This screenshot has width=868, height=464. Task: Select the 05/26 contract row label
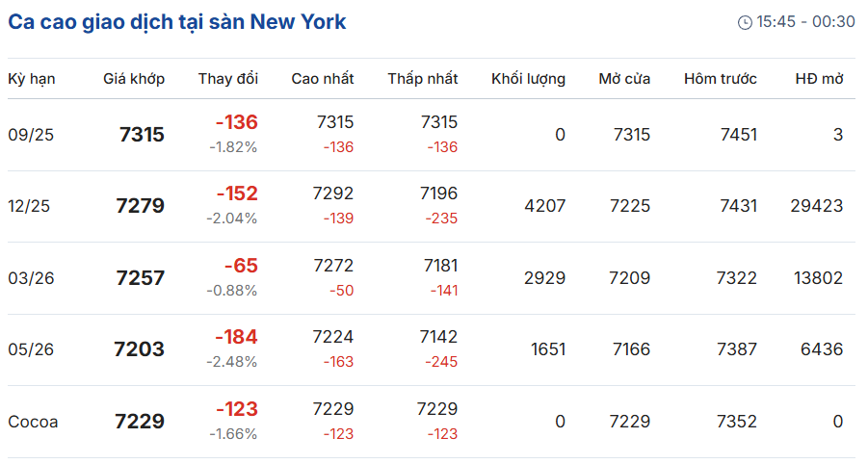[31, 349]
